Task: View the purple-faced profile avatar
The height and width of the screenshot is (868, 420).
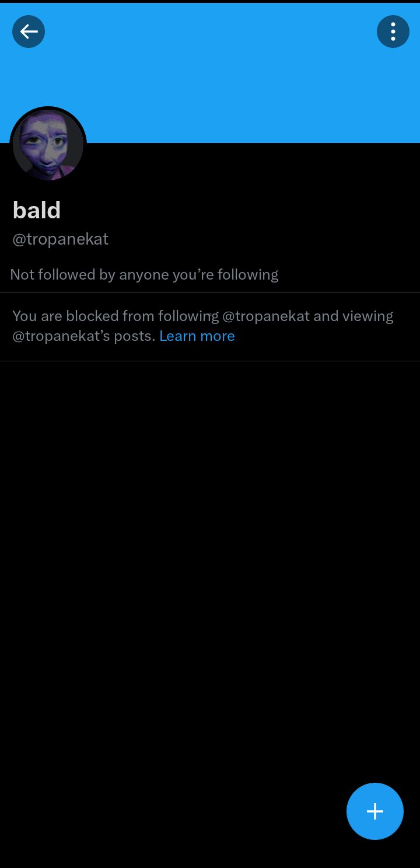Action: pyautogui.click(x=48, y=145)
